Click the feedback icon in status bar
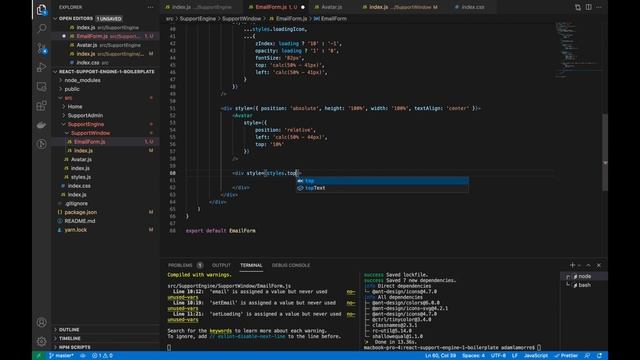The width and height of the screenshot is (640, 360). tap(587, 356)
